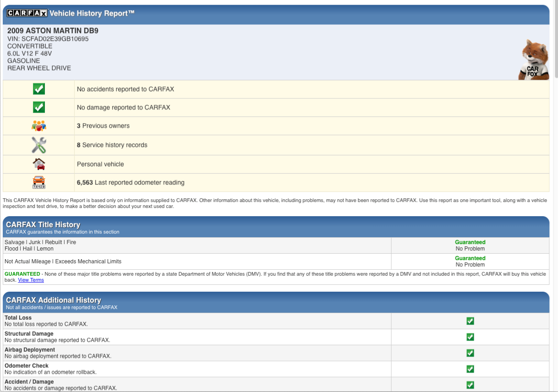Image resolution: width=558 pixels, height=392 pixels.
Task: Click the green check in Total Loss row
Action: (x=470, y=321)
